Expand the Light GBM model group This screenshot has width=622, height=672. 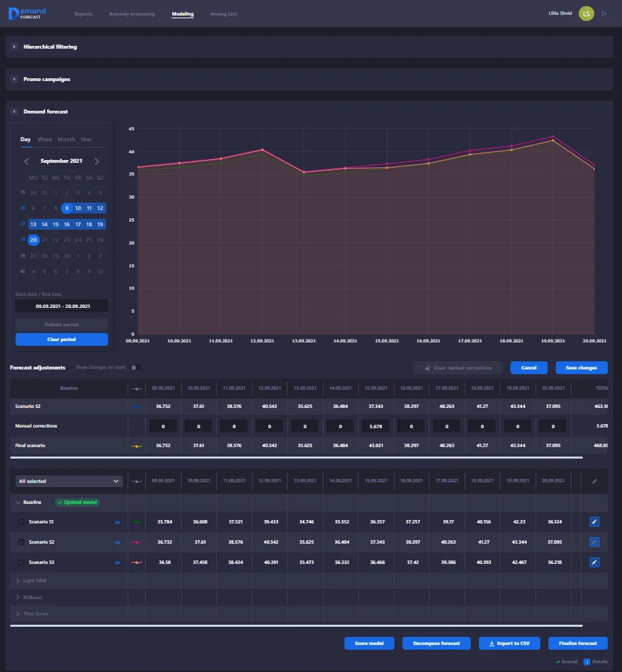(x=18, y=580)
